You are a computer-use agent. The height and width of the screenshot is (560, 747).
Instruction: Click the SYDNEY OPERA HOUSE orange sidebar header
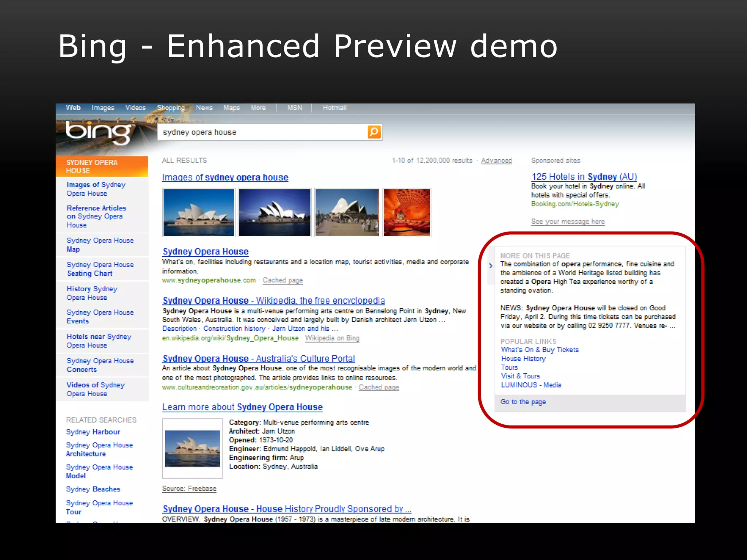(x=102, y=167)
